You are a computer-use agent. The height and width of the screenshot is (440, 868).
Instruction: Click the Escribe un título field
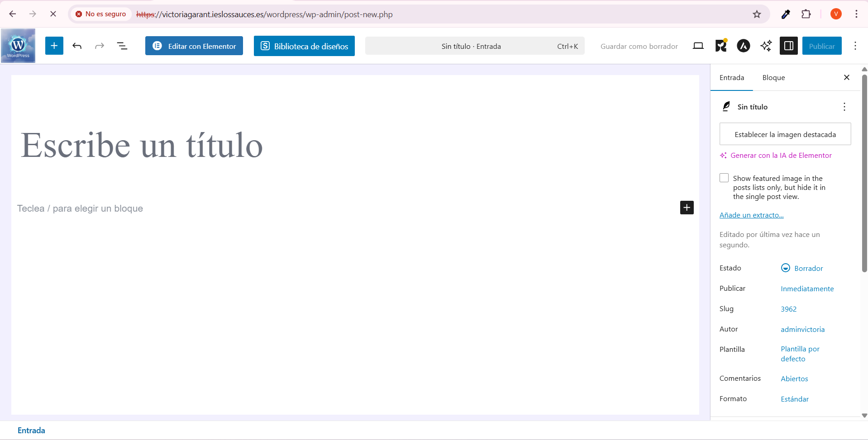tap(141, 145)
